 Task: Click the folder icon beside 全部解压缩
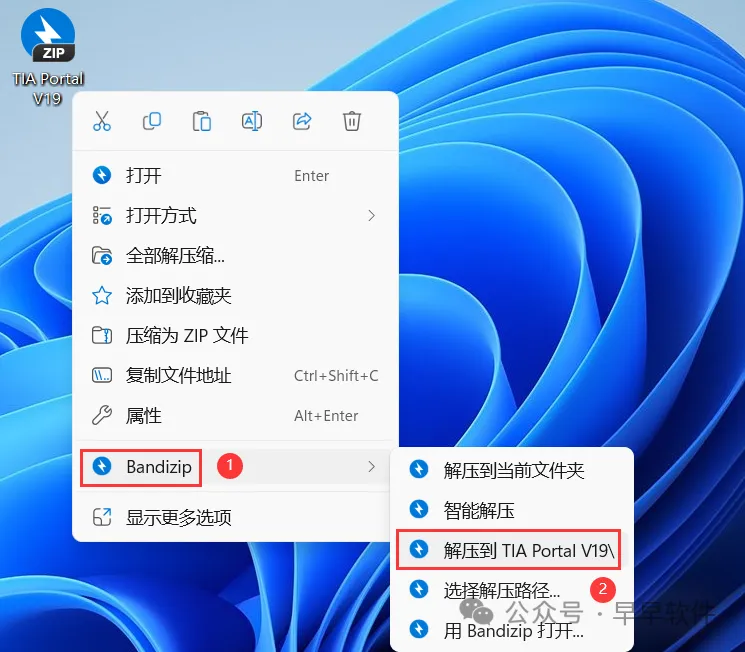click(102, 256)
